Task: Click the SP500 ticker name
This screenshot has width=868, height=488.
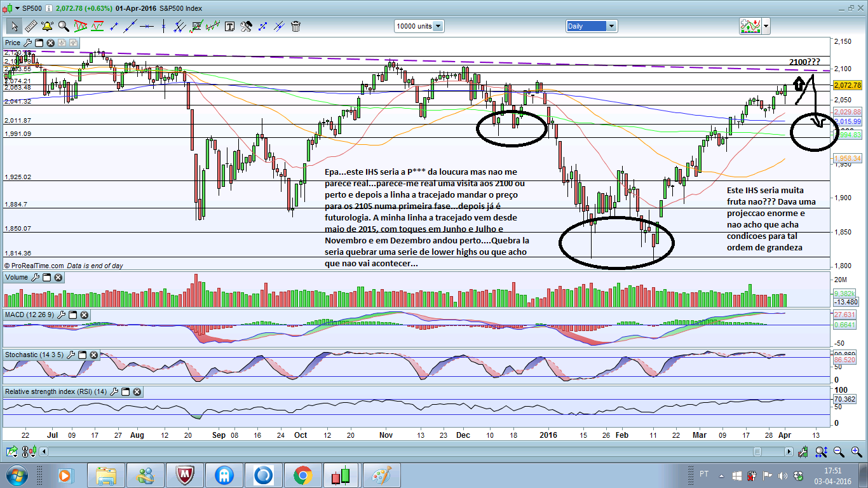Action: 33,8
